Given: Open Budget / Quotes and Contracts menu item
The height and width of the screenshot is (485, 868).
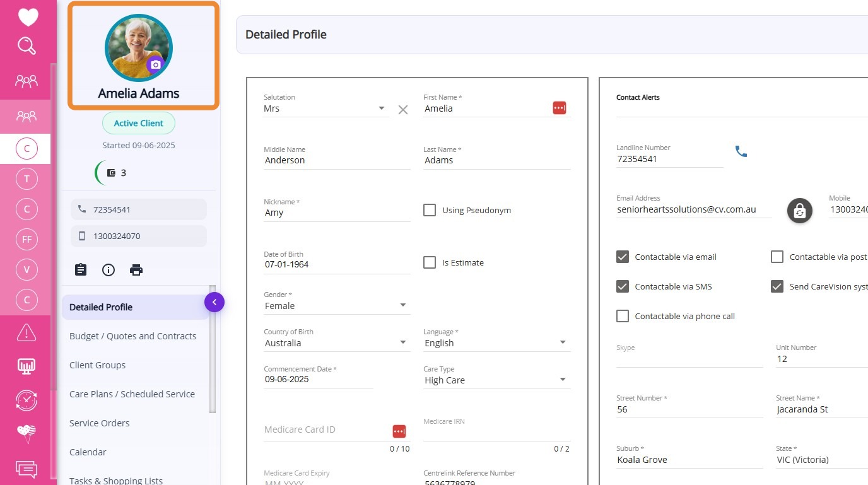Looking at the screenshot, I should [x=132, y=336].
